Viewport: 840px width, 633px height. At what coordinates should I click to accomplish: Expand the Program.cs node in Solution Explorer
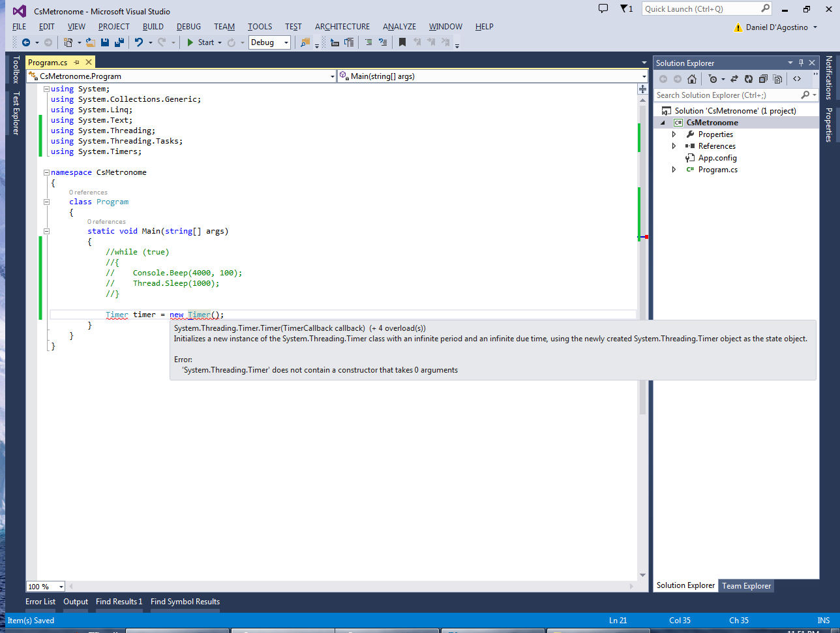[x=674, y=170]
